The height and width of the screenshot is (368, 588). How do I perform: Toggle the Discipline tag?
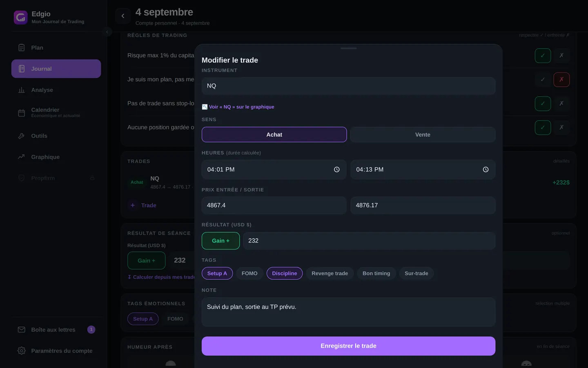coord(285,274)
